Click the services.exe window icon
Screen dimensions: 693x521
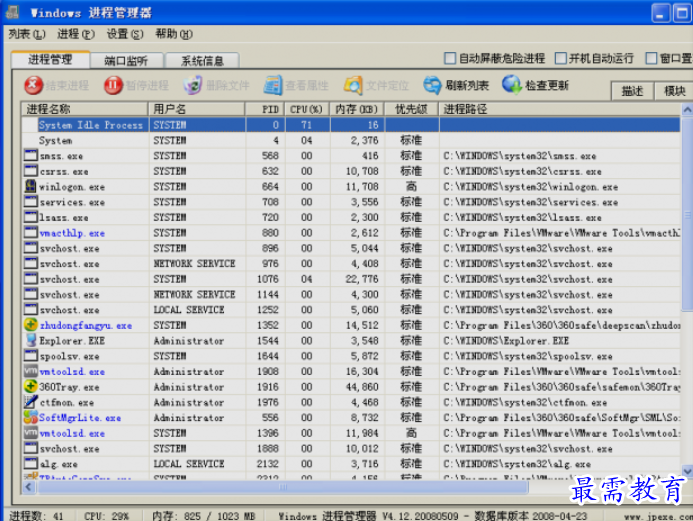click(30, 202)
